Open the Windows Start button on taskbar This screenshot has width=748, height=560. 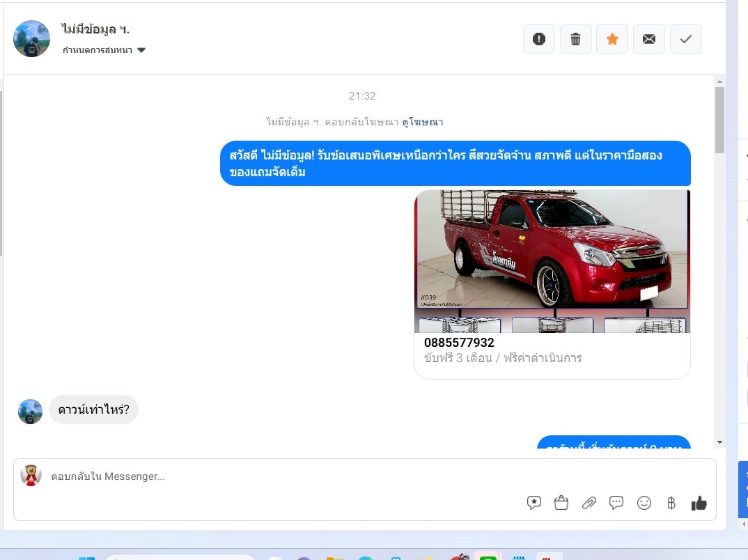[x=86, y=557]
